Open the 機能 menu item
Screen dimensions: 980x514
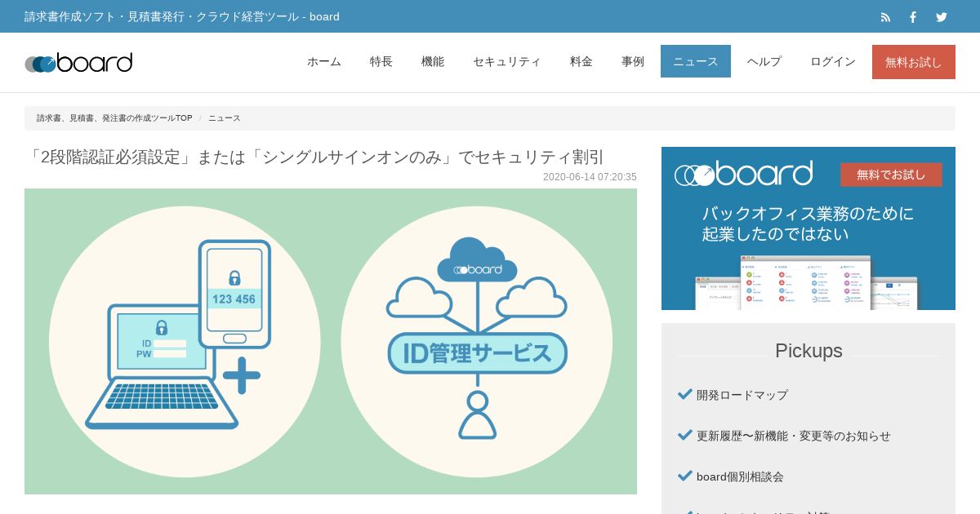click(433, 61)
